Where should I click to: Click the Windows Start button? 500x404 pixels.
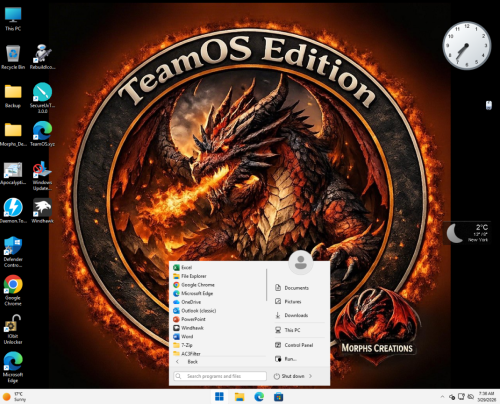coord(219,397)
